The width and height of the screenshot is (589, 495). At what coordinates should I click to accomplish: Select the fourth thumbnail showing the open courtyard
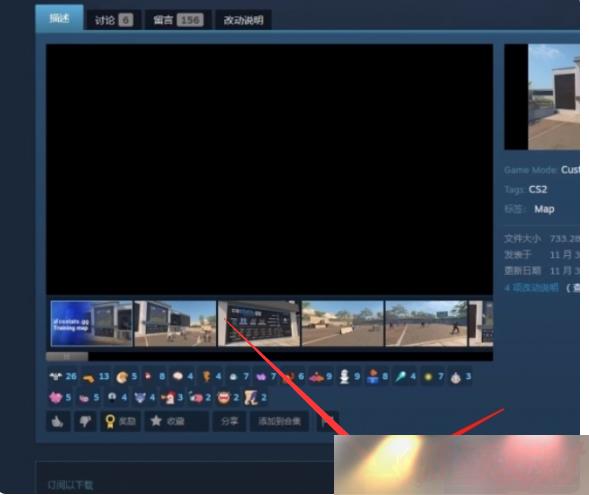click(x=343, y=323)
